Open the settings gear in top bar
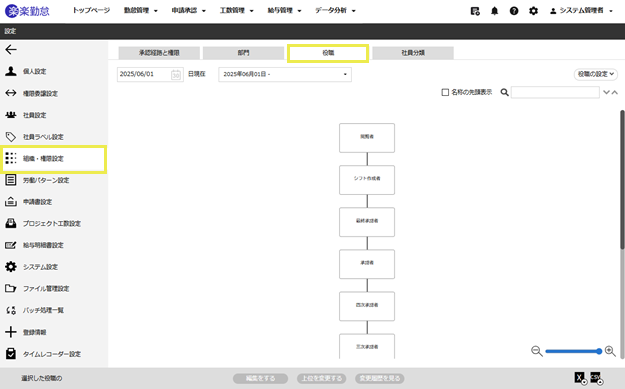 (533, 11)
